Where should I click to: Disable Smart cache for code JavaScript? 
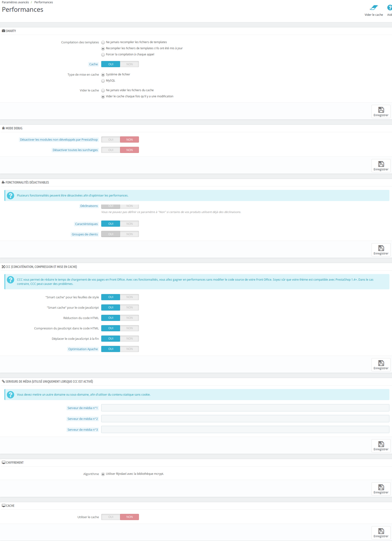click(x=130, y=307)
